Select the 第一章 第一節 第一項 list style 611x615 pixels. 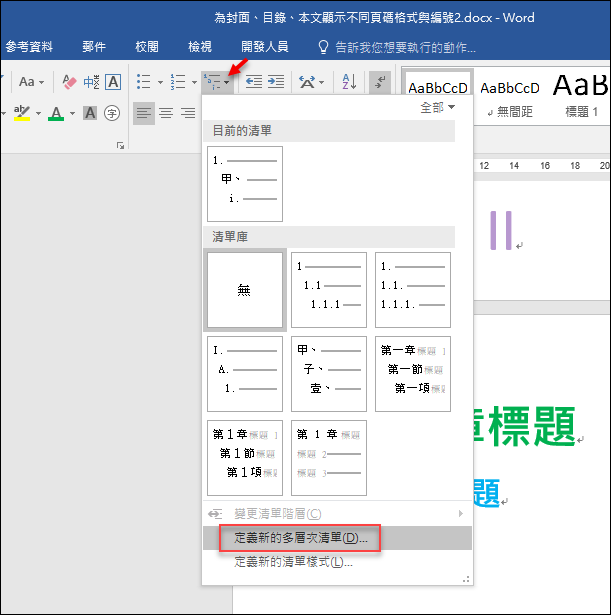(x=413, y=374)
